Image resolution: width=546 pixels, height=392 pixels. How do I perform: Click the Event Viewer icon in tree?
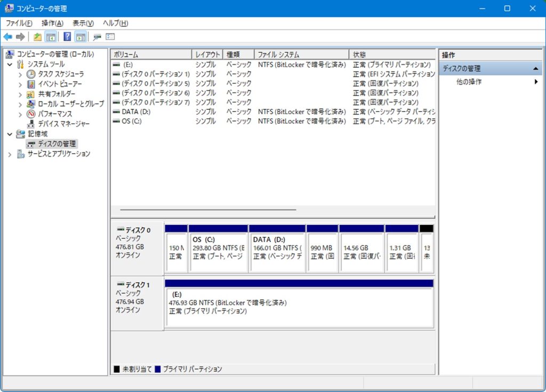31,84
